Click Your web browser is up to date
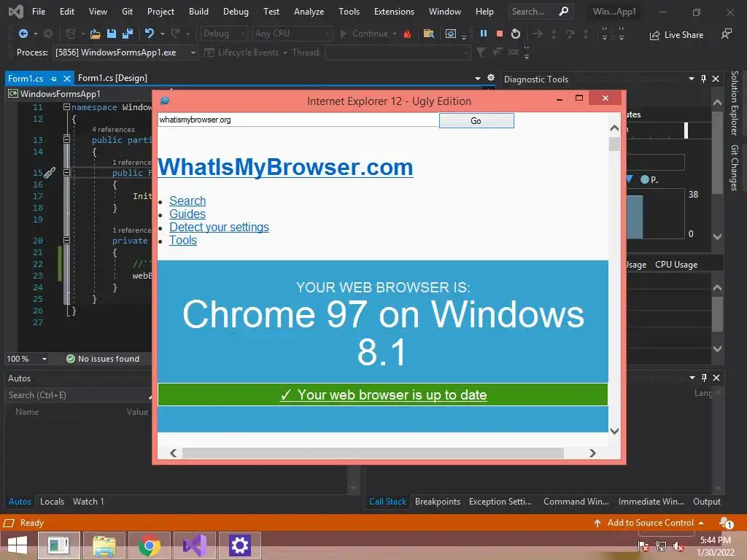The height and width of the screenshot is (560, 747). pos(383,394)
